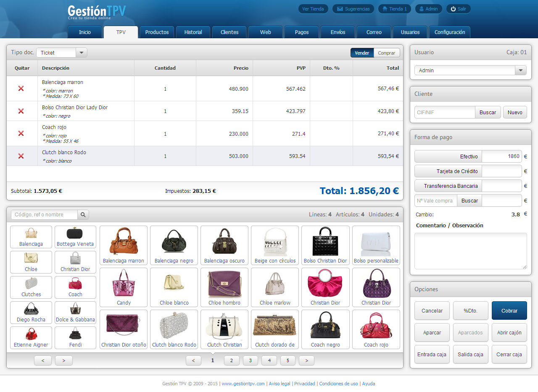
Task: Open the Configuración tab
Action: coord(450,32)
